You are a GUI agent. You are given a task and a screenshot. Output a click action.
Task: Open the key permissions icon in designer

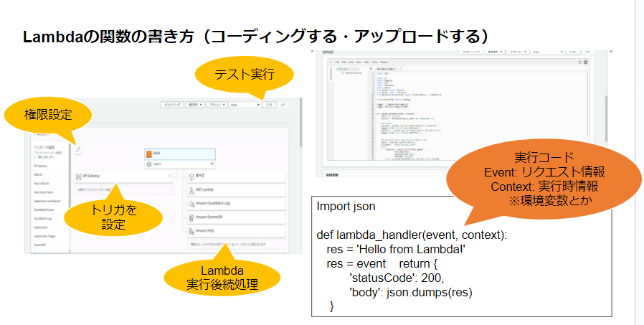78,149
